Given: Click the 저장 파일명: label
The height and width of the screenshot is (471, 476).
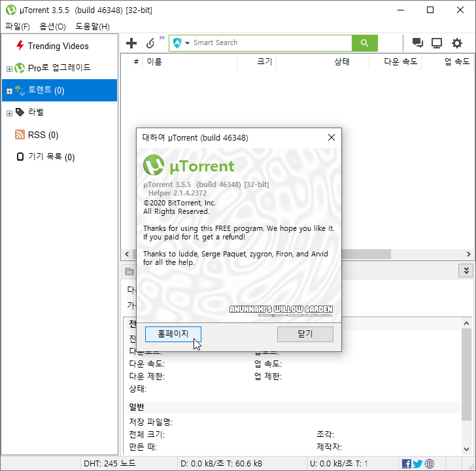Looking at the screenshot, I should pos(151,422).
